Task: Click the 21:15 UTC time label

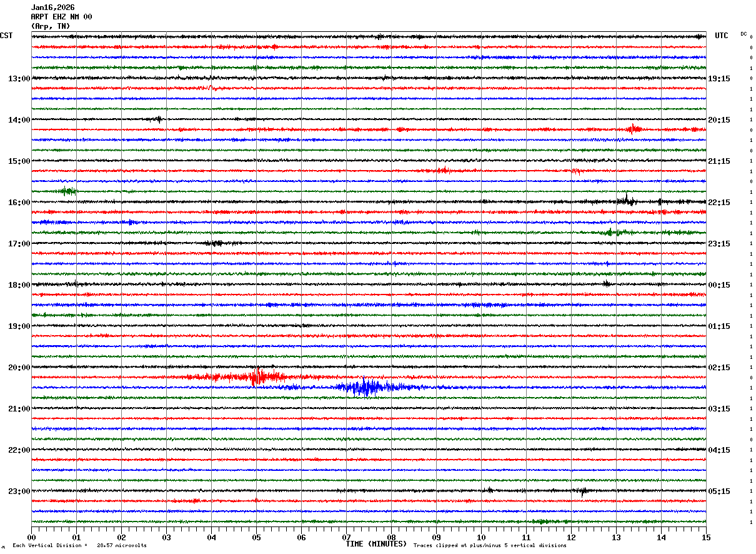Action: tap(719, 161)
